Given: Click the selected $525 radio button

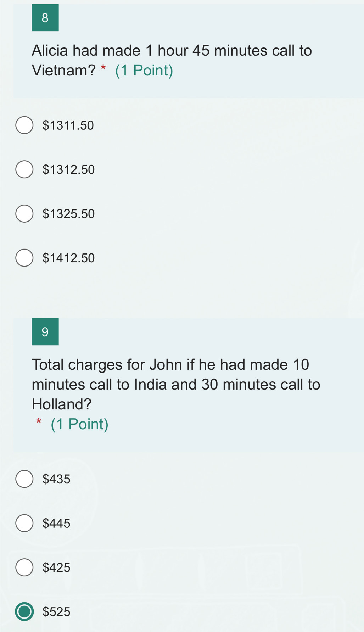Looking at the screenshot, I should click(24, 612).
